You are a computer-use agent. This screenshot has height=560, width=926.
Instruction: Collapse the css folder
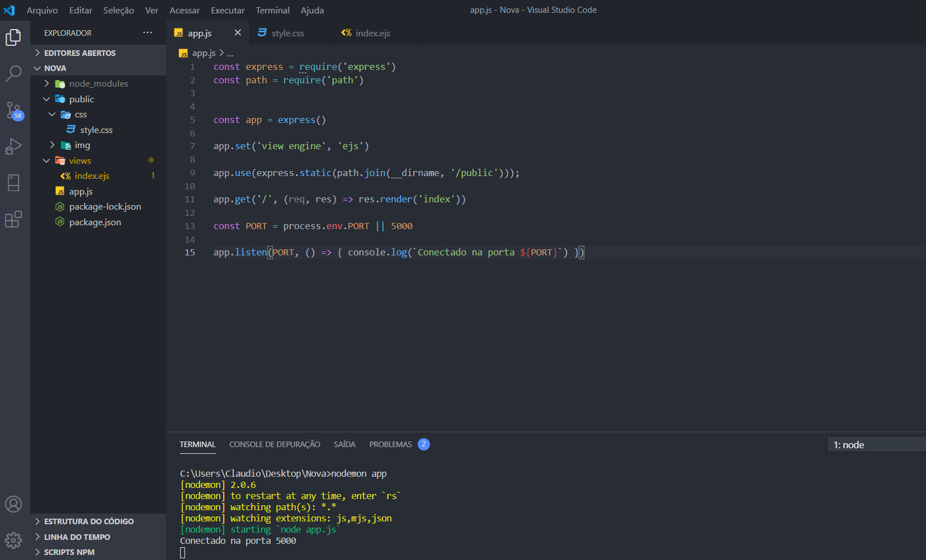click(x=98, y=115)
